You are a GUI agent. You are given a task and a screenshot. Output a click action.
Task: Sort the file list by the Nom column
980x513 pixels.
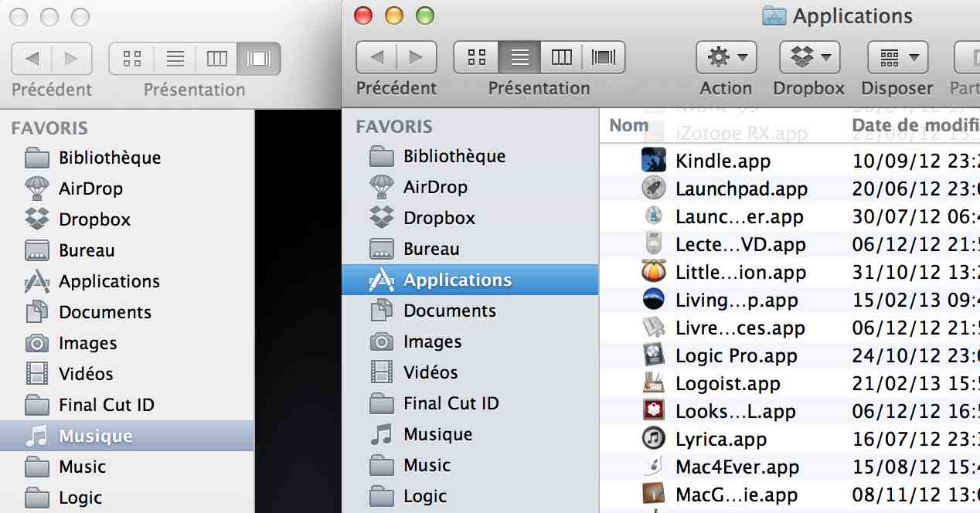[x=629, y=125]
